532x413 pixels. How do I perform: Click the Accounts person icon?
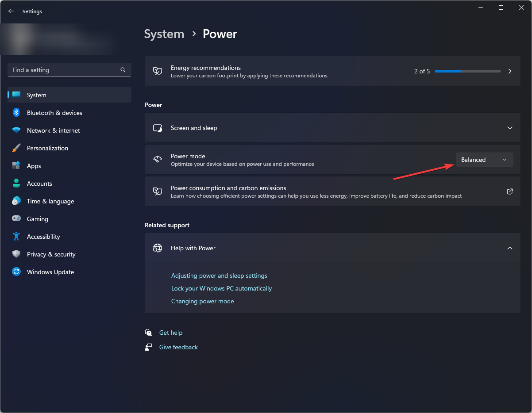point(16,184)
